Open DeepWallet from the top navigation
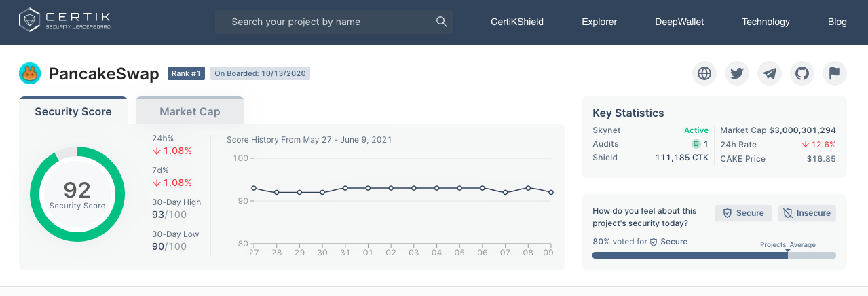868x296 pixels. coord(679,22)
